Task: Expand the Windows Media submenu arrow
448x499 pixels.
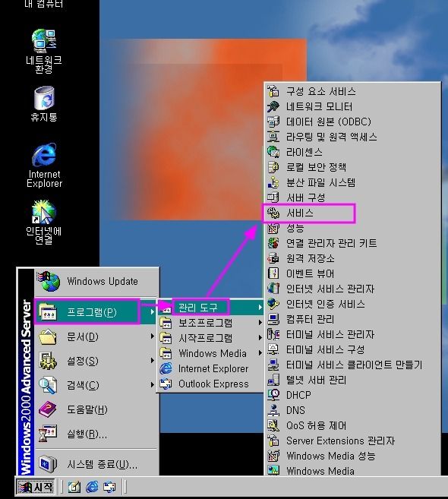Action: click(260, 353)
